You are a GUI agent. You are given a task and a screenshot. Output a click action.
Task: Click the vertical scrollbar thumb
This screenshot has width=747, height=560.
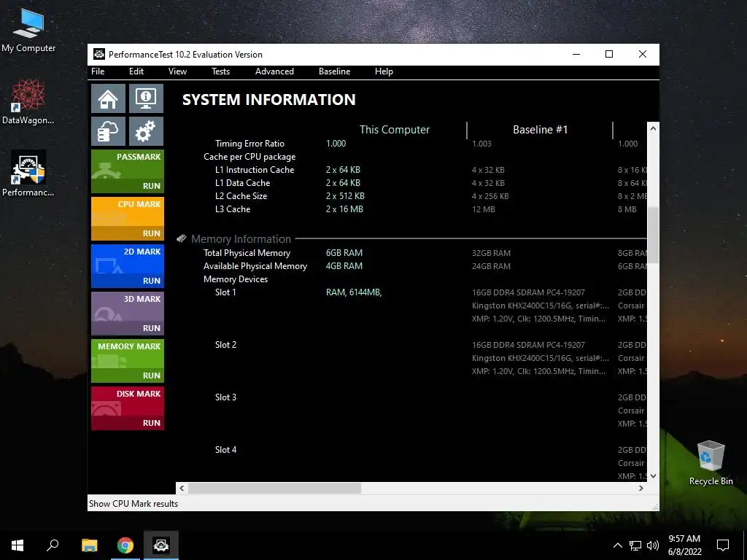click(x=653, y=235)
